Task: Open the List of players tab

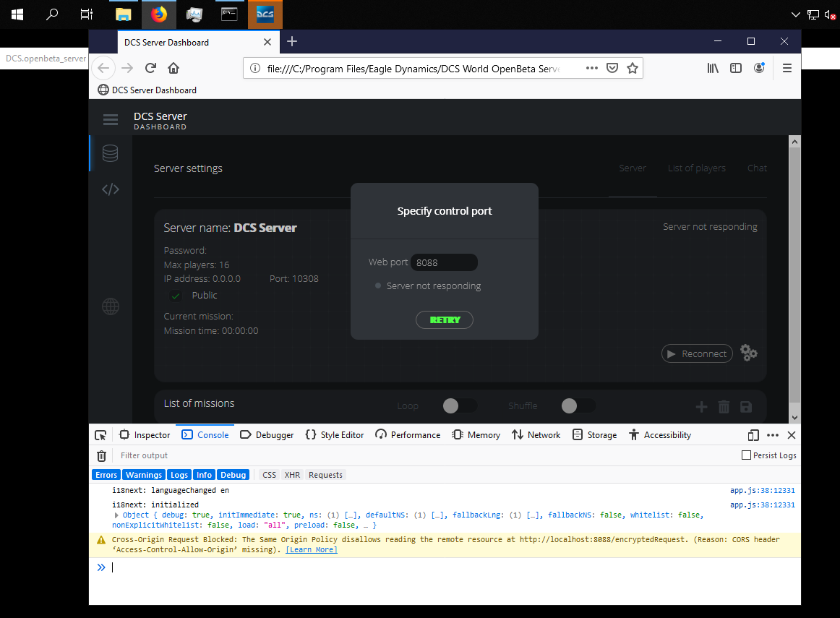Action: [696, 168]
